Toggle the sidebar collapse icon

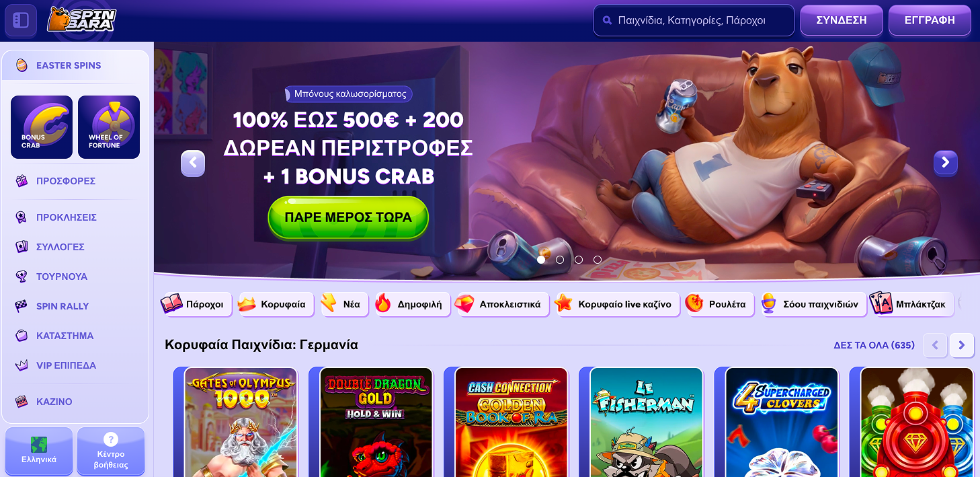click(x=21, y=20)
